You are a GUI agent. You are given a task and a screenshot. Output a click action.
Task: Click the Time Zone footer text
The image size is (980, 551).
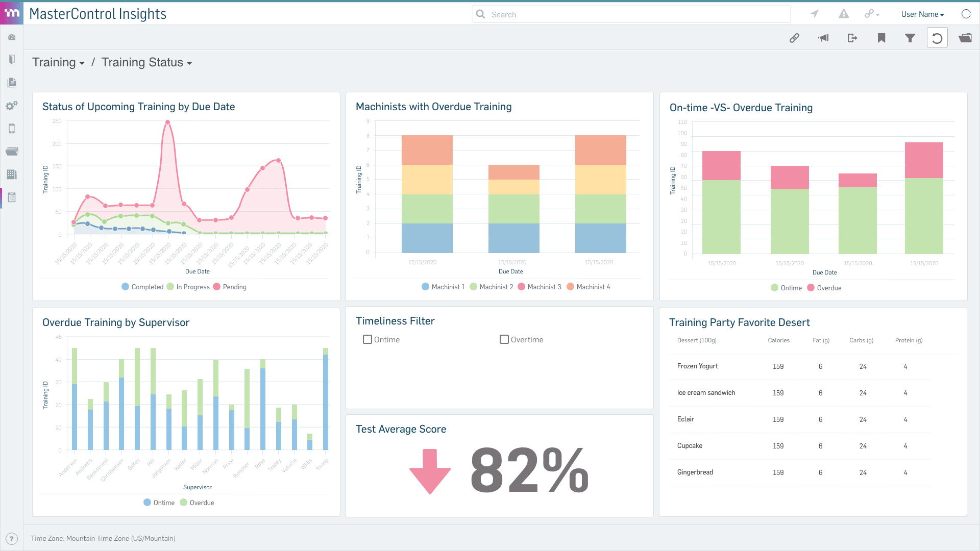[x=103, y=538]
